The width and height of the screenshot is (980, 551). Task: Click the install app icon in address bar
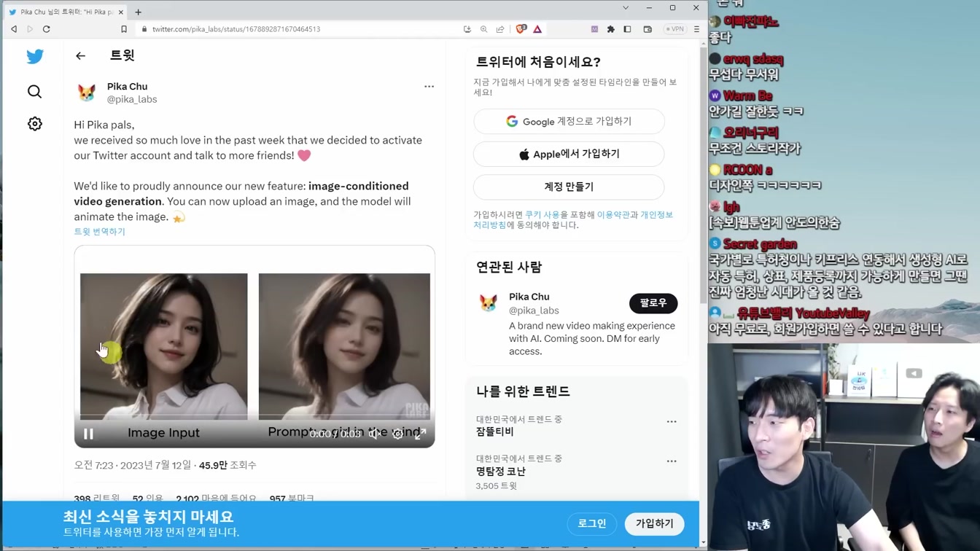tap(467, 29)
